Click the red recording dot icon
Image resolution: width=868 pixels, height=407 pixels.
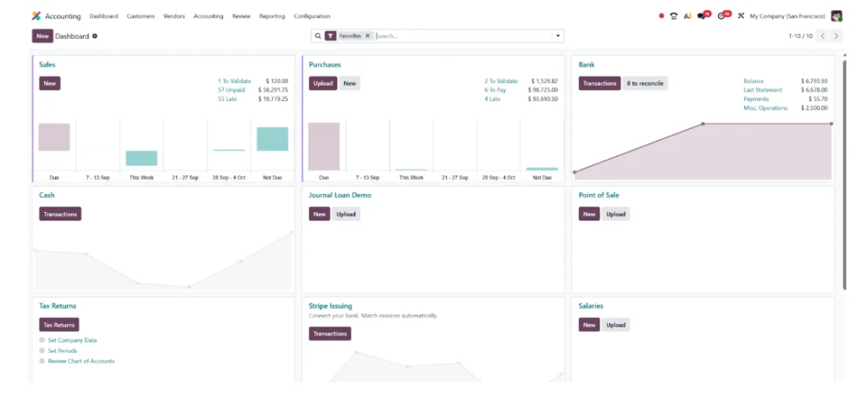click(x=661, y=16)
